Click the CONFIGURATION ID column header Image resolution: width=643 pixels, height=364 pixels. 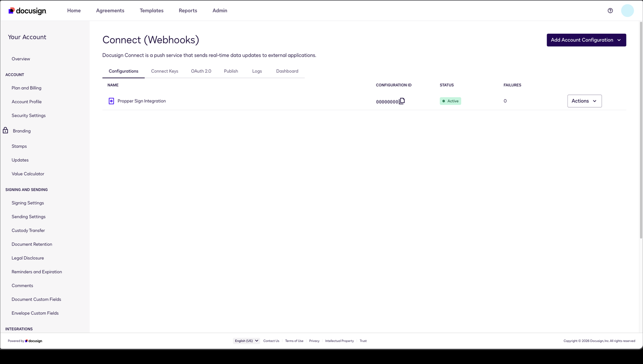[x=394, y=85]
